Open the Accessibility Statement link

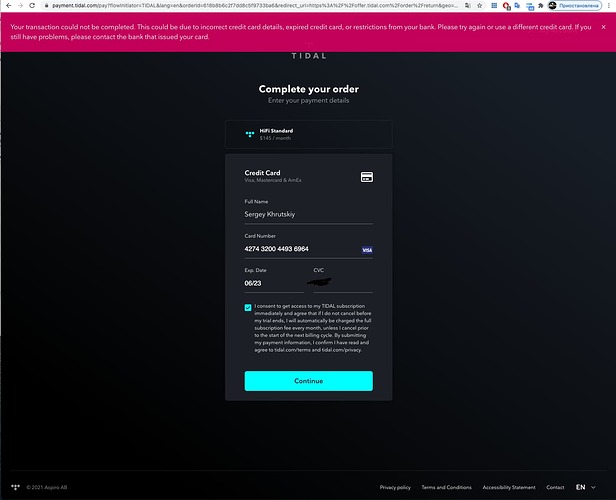pos(510,487)
